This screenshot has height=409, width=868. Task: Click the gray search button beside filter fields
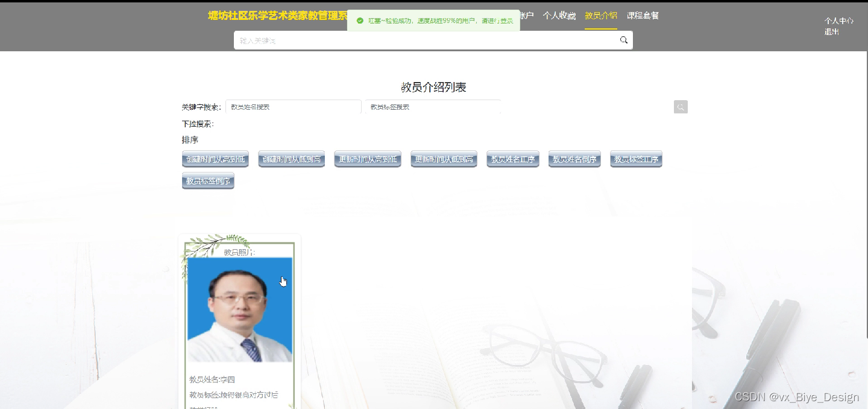(x=681, y=107)
